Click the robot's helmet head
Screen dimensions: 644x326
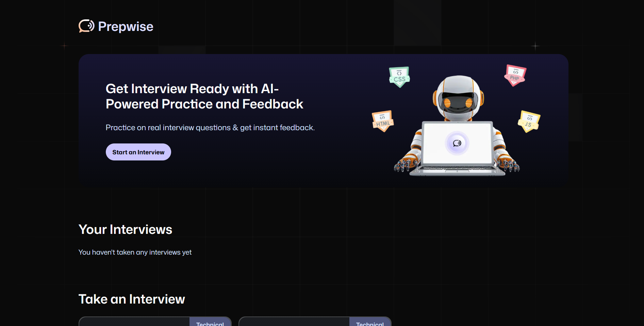458,97
